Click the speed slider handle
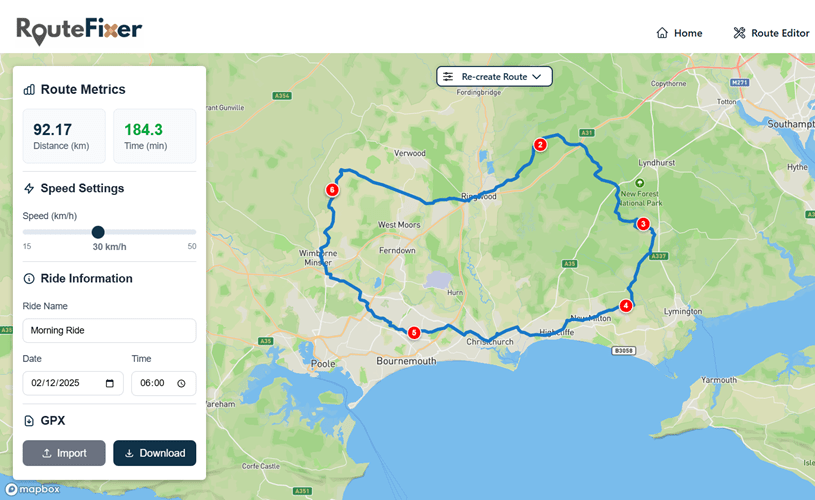The image size is (815, 500). pyautogui.click(x=98, y=232)
